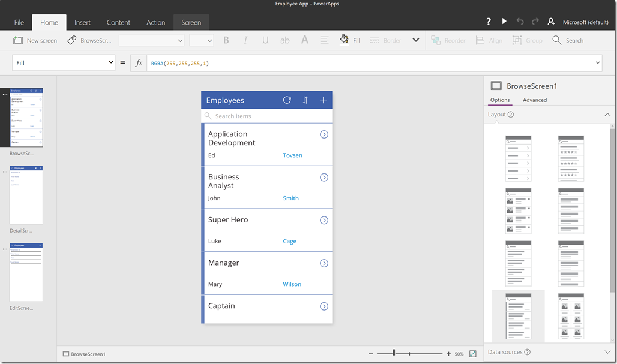
Task: Click the text alignment icon
Action: click(324, 40)
